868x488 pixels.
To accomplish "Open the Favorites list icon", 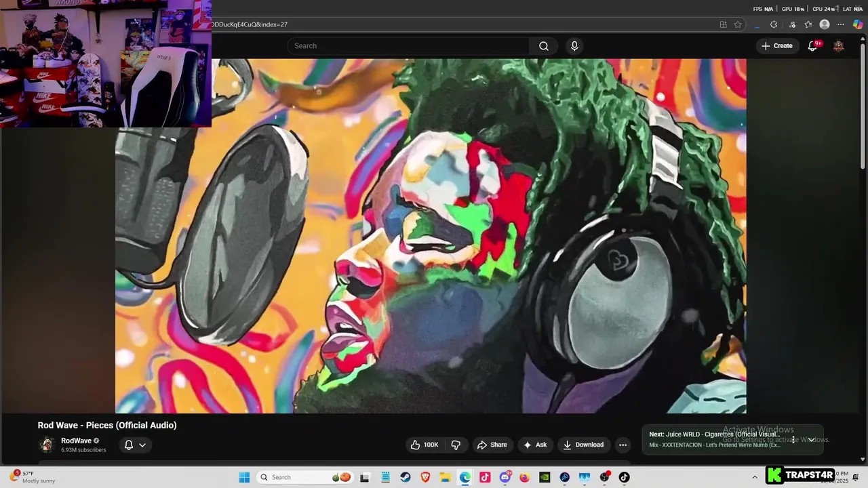I will pos(808,24).
